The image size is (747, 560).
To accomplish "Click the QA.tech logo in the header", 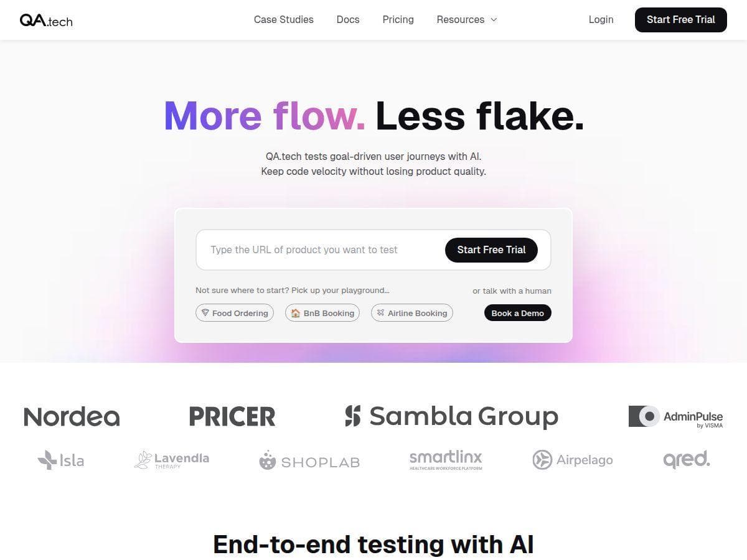I will click(46, 19).
